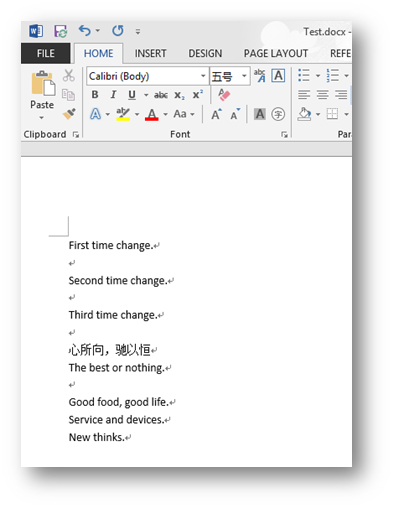Expand the font name dropdown arrow
Viewport: 394px width, 509px height.
(203, 76)
